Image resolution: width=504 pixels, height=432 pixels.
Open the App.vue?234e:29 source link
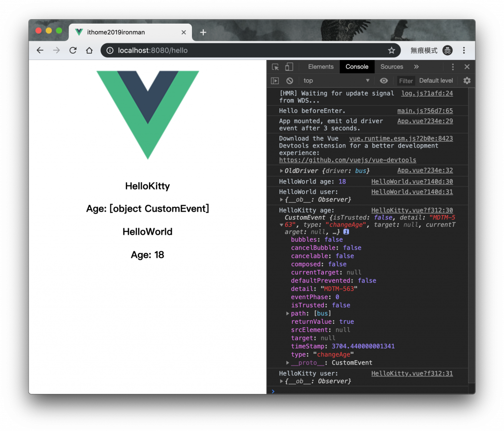point(425,121)
